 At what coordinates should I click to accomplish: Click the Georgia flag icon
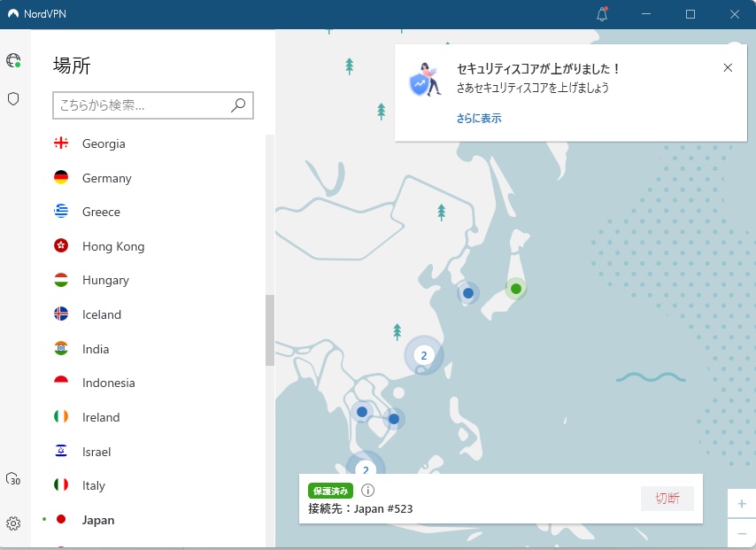tap(61, 143)
